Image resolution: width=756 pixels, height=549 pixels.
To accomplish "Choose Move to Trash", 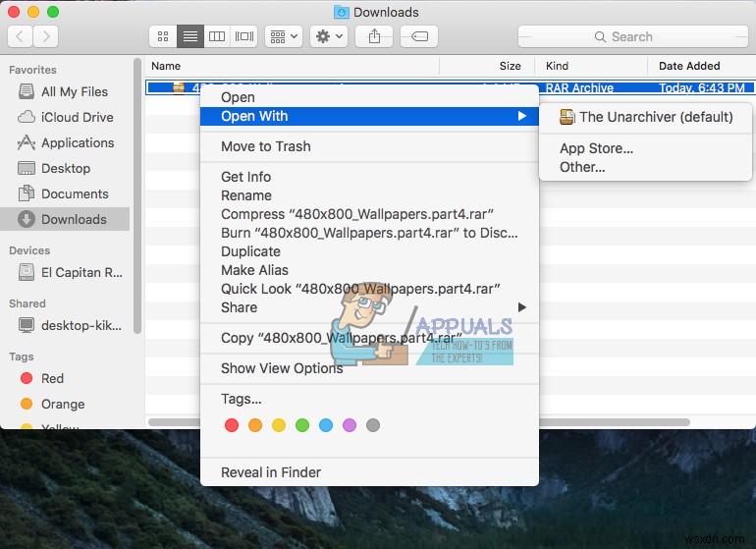I will click(x=369, y=146).
